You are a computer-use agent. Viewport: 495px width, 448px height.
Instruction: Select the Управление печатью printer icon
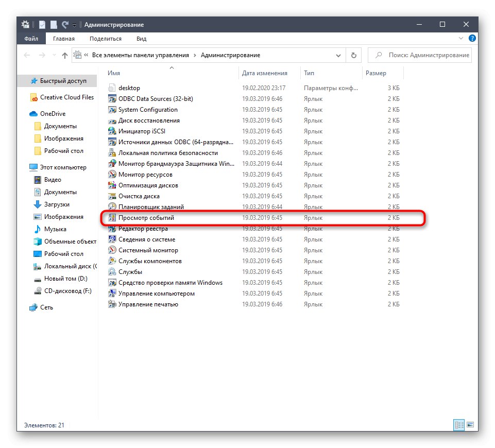112,304
